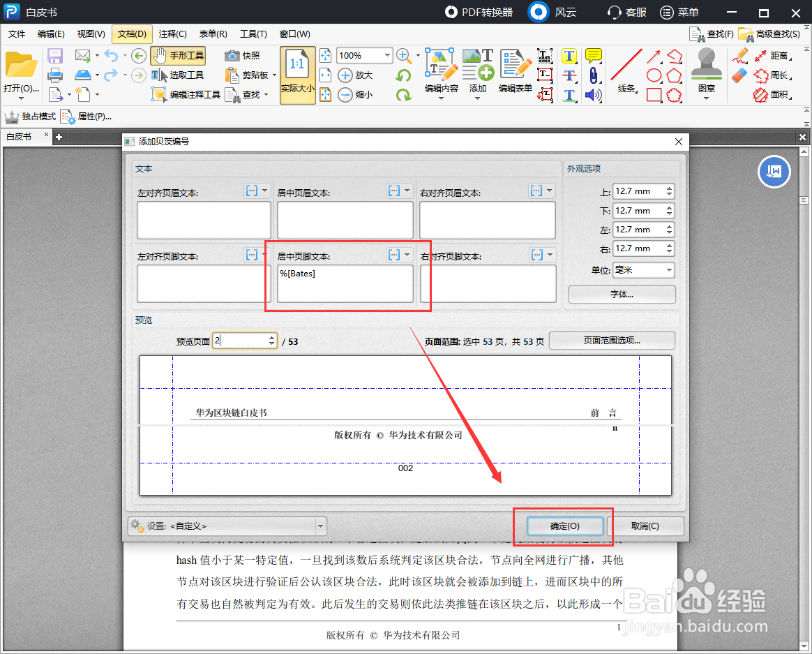Image resolution: width=812 pixels, height=654 pixels.
Task: Click 放大 zoom in button
Action: (355, 75)
